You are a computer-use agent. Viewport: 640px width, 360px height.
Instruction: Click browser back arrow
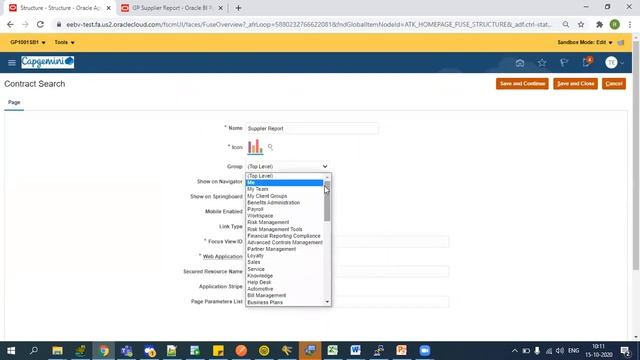tap(10, 24)
